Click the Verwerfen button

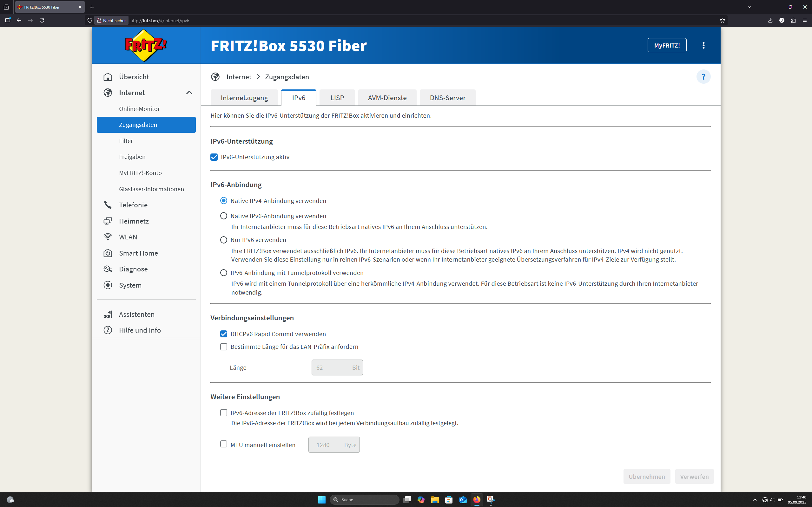click(x=694, y=477)
